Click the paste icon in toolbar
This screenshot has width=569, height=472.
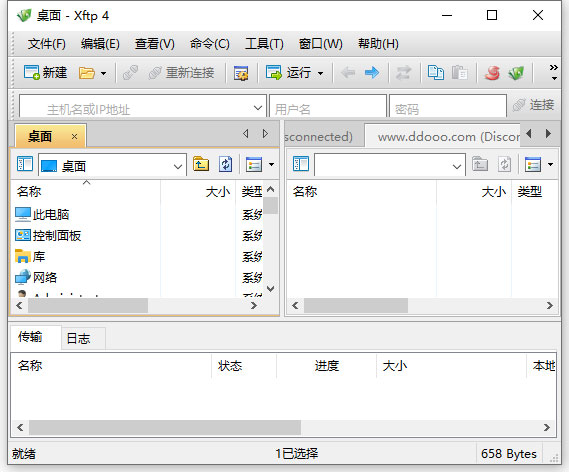[459, 73]
